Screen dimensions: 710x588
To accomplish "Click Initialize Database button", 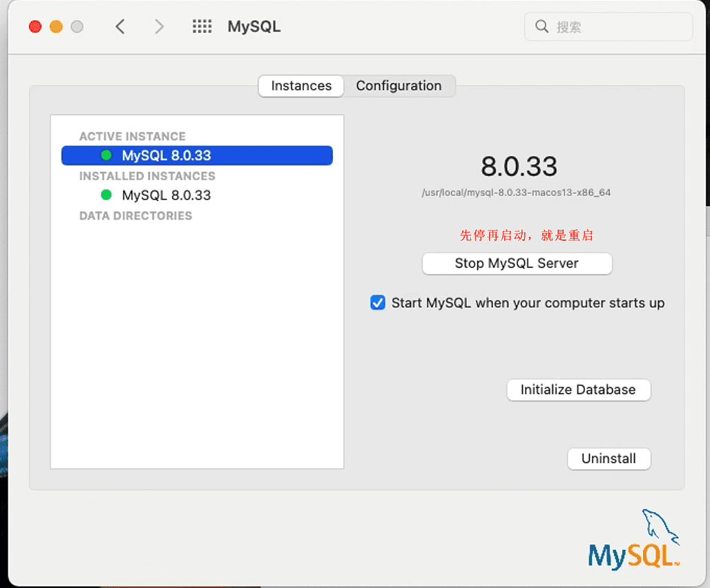I will (578, 390).
